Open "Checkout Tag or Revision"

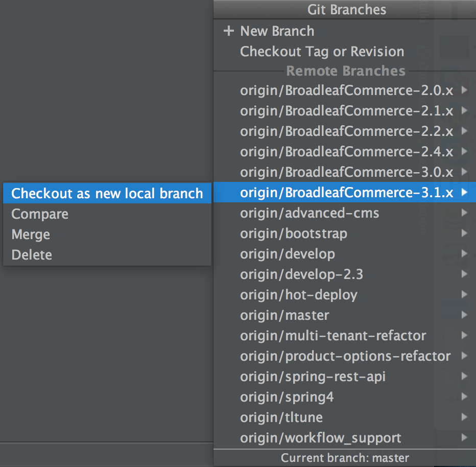(x=322, y=51)
